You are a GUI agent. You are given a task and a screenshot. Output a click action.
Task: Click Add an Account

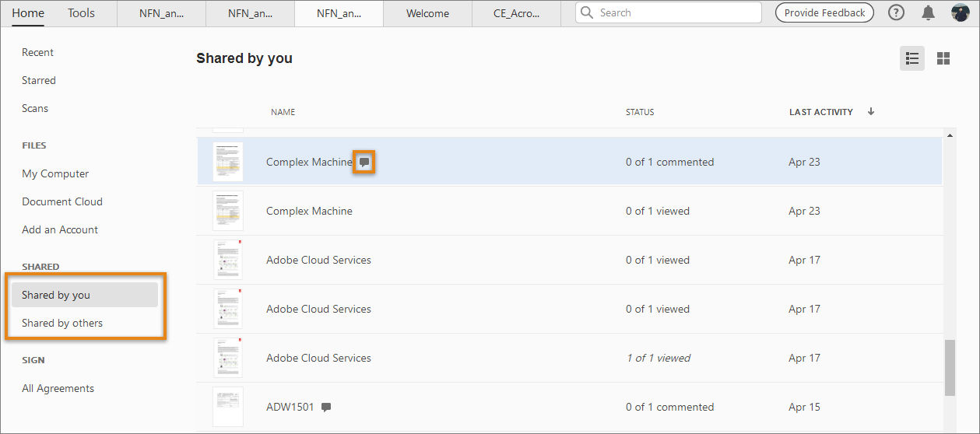click(60, 229)
